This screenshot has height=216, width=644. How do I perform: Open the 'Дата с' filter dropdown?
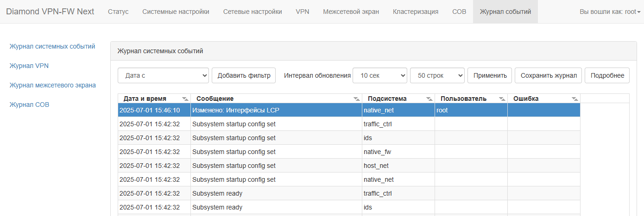tap(163, 75)
